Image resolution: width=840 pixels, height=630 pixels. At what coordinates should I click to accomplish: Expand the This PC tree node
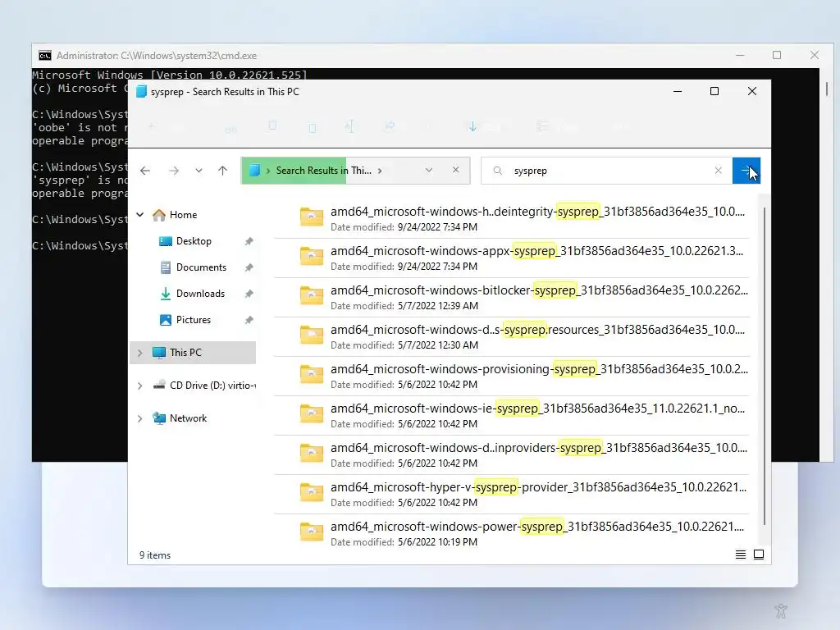click(139, 353)
